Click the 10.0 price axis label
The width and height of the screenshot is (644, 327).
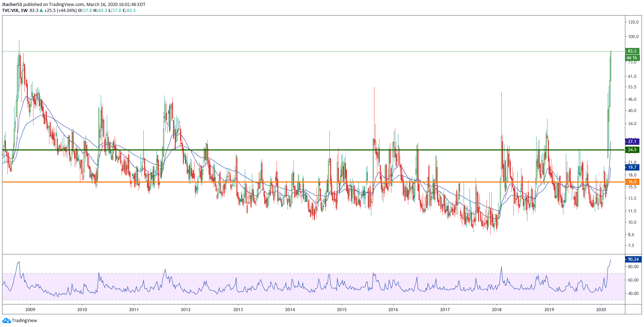tap(632, 222)
